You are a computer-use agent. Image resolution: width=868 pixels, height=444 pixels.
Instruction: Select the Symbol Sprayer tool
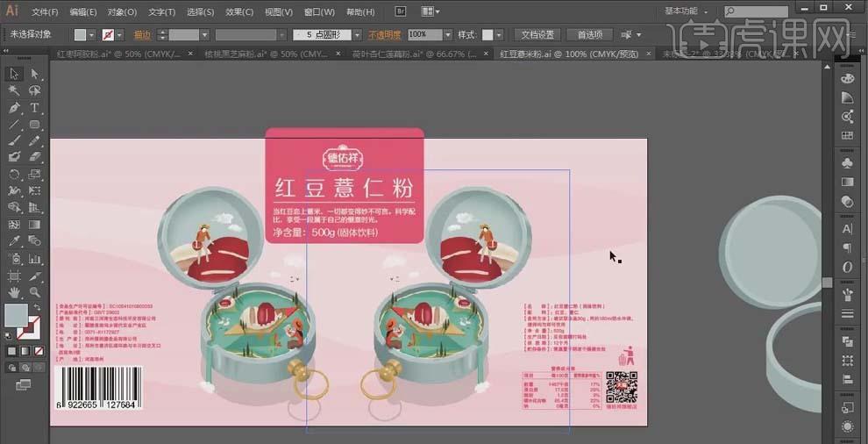tap(14, 258)
